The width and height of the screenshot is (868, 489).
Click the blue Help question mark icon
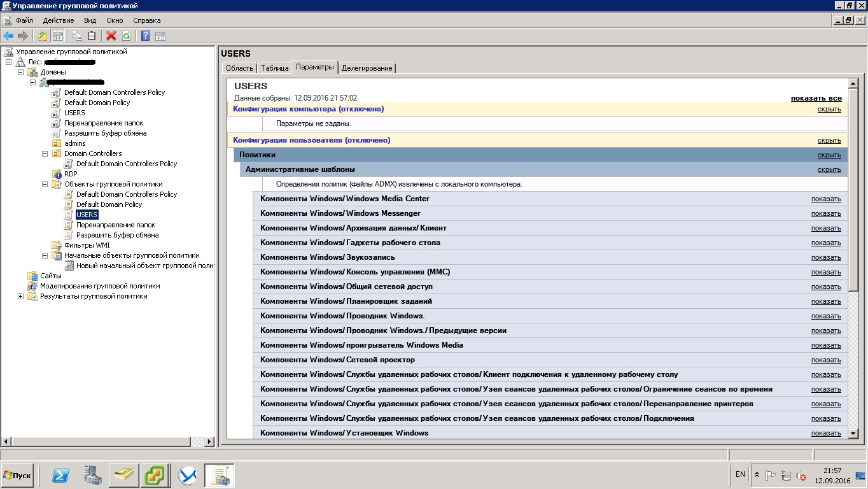click(x=146, y=36)
